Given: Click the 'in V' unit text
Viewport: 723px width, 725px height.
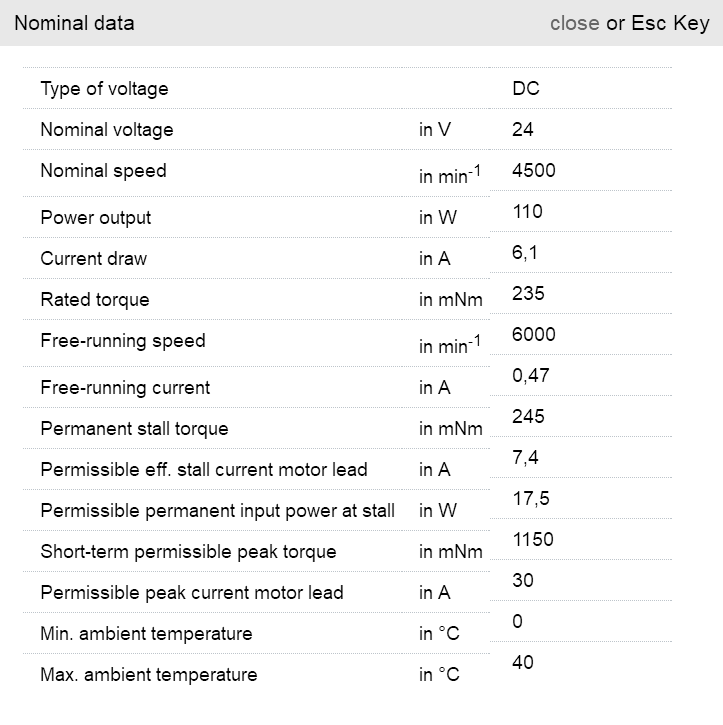Looking at the screenshot, I should tap(435, 130).
